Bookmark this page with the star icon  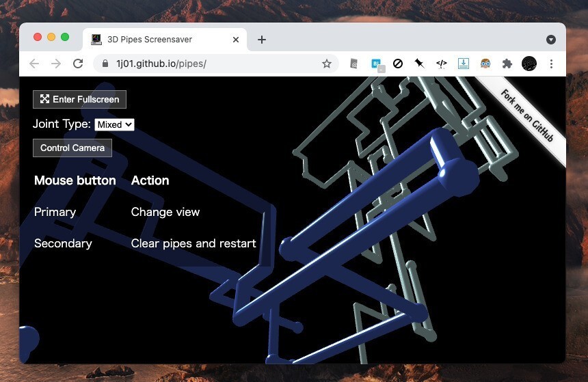tap(327, 64)
